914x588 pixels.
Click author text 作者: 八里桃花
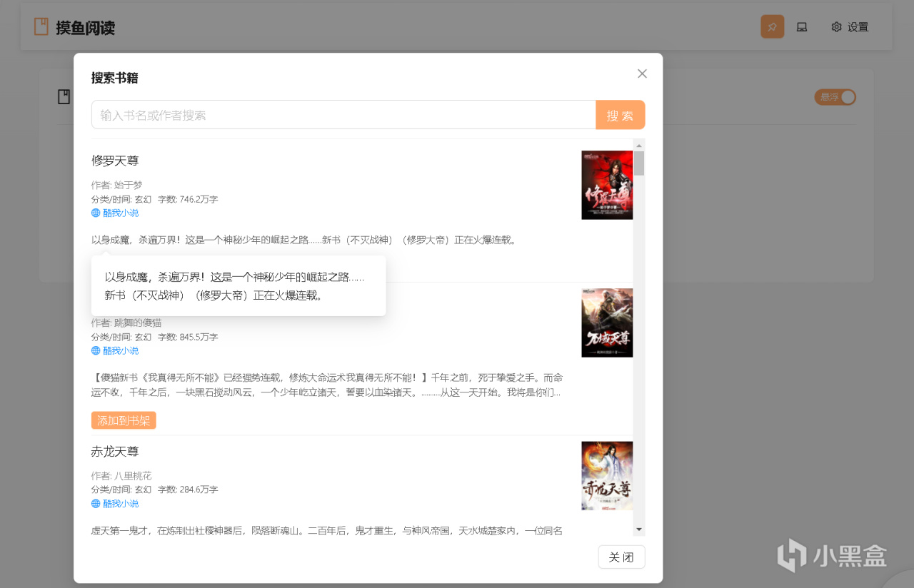(121, 476)
